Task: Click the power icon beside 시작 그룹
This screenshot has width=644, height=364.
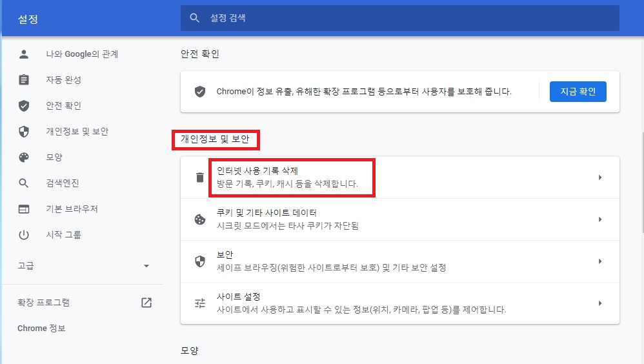Action: point(24,235)
